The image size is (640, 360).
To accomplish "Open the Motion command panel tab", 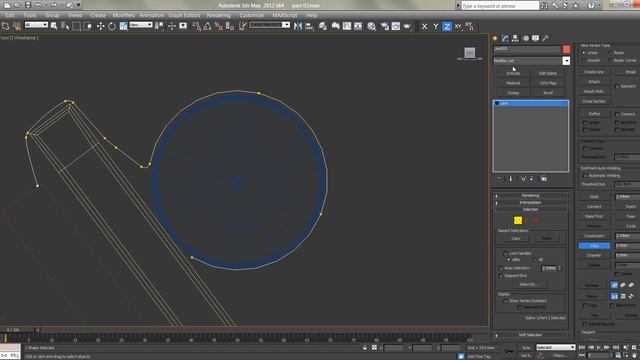I will pyautogui.click(x=525, y=38).
